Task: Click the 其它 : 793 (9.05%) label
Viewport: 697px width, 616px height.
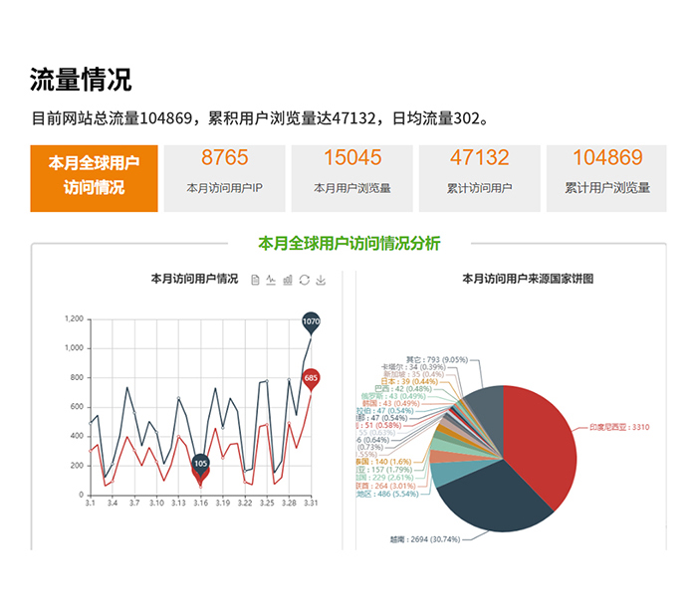Action: tap(437, 359)
